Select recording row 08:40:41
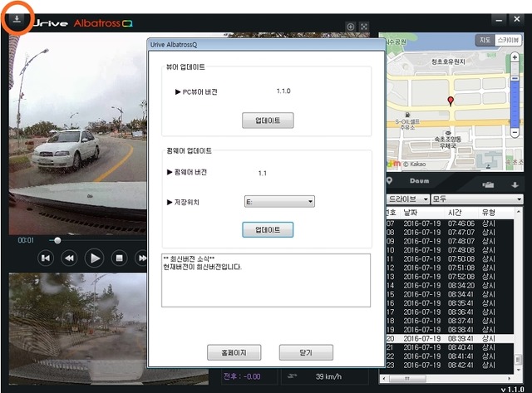The image size is (532, 393). tap(450, 347)
